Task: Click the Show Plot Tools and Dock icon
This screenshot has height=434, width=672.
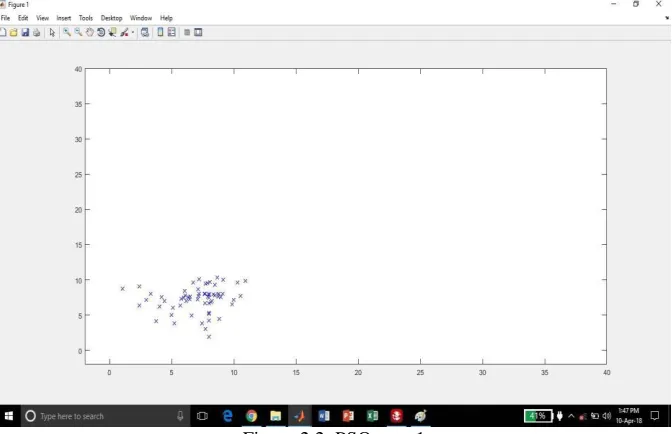Action: coord(198,32)
